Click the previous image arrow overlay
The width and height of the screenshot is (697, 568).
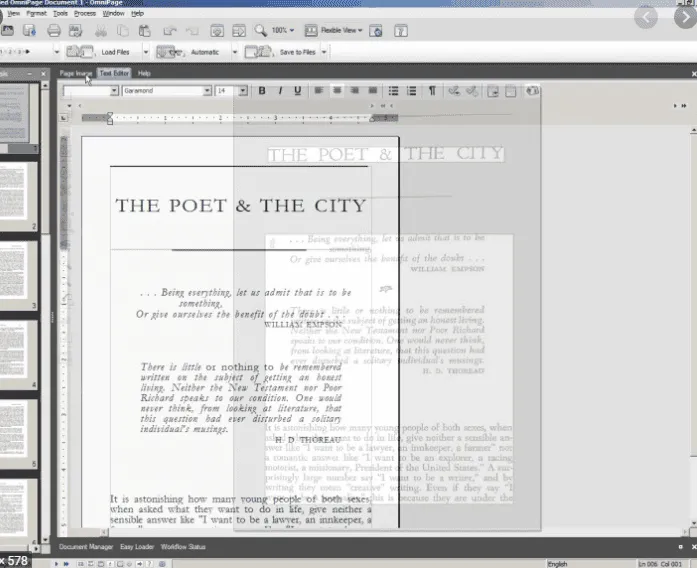click(x=645, y=17)
